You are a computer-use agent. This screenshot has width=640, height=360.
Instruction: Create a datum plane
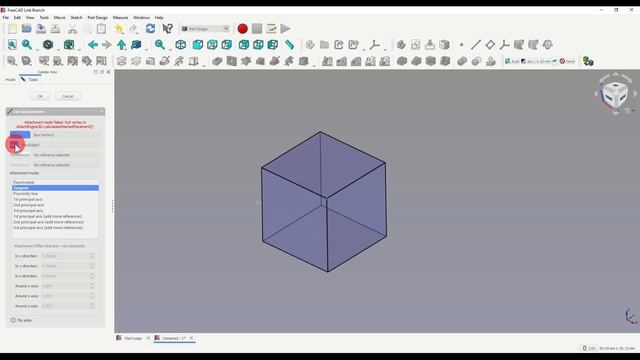click(x=490, y=44)
